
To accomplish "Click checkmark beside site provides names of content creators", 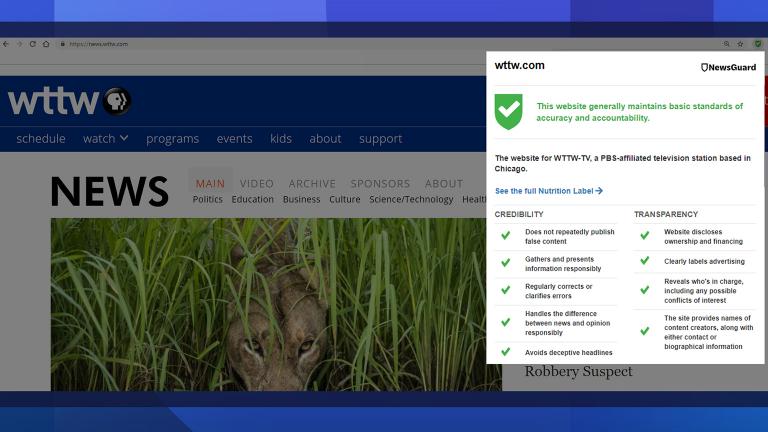I will click(x=645, y=331).
